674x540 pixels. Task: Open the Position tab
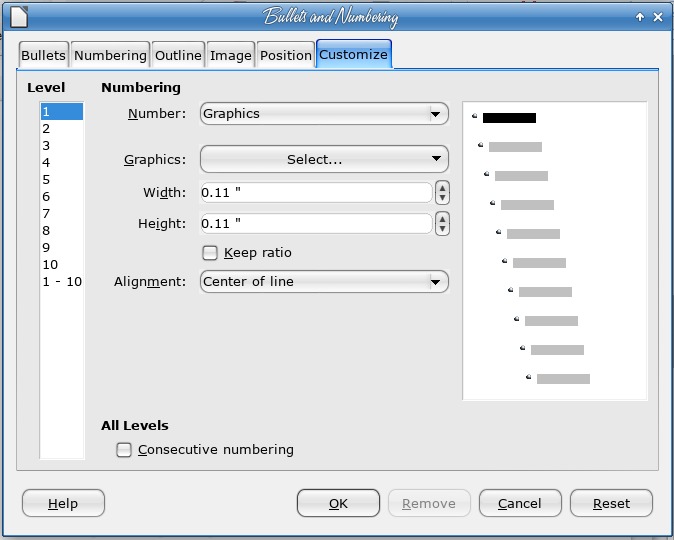286,55
